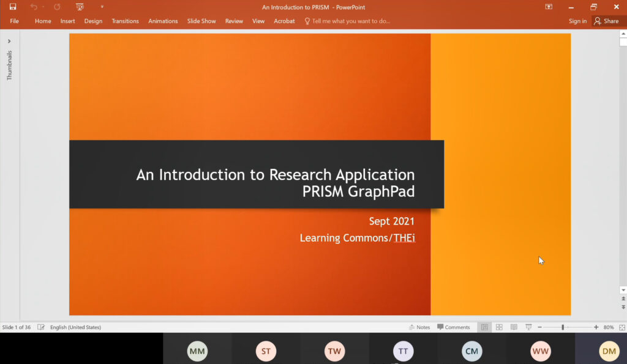Click the Redo/Repeat icon
This screenshot has width=627, height=364.
57,7
